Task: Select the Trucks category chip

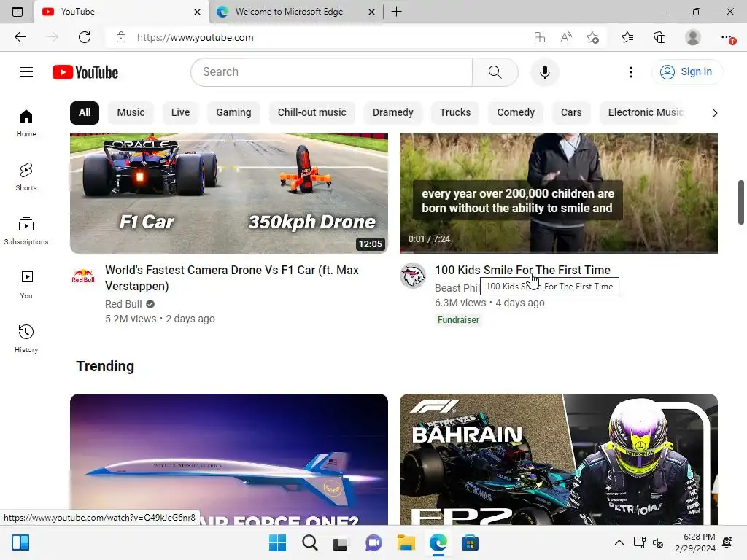Action: (455, 113)
